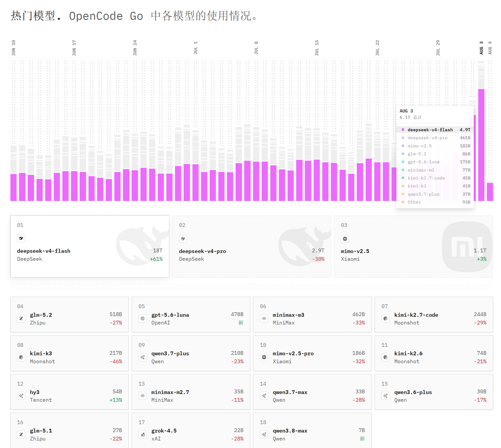Click the orange Other legend swatch in tooltip
This screenshot has width=501, height=448.
click(x=403, y=202)
